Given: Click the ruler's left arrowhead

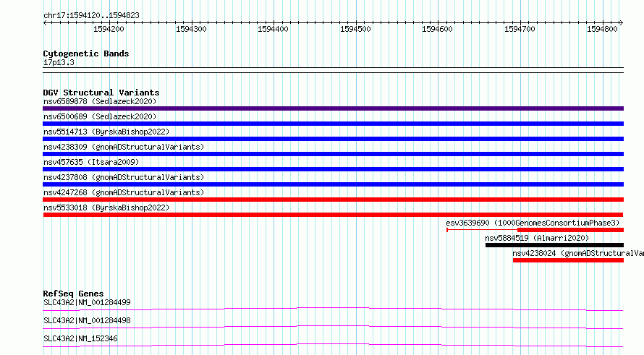Looking at the screenshot, I should (45, 23).
